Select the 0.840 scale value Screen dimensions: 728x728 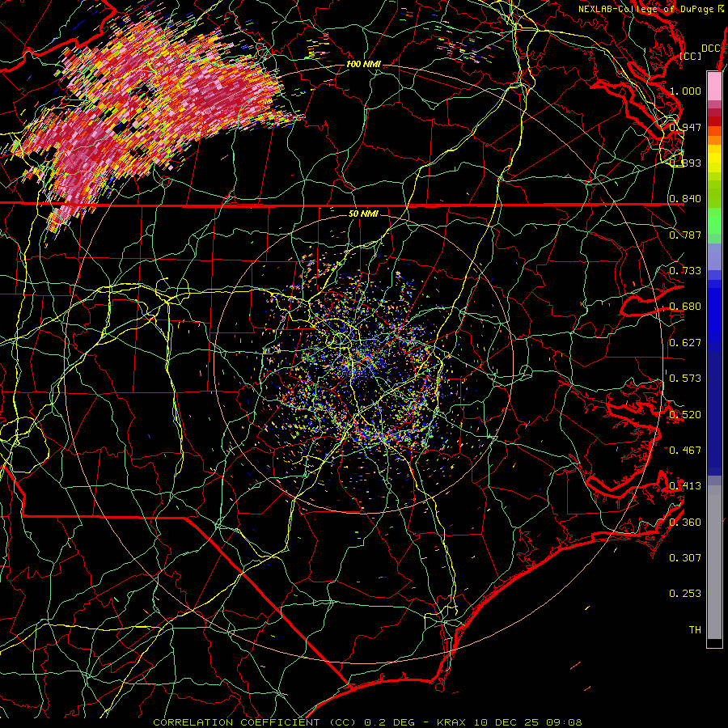pyautogui.click(x=685, y=199)
